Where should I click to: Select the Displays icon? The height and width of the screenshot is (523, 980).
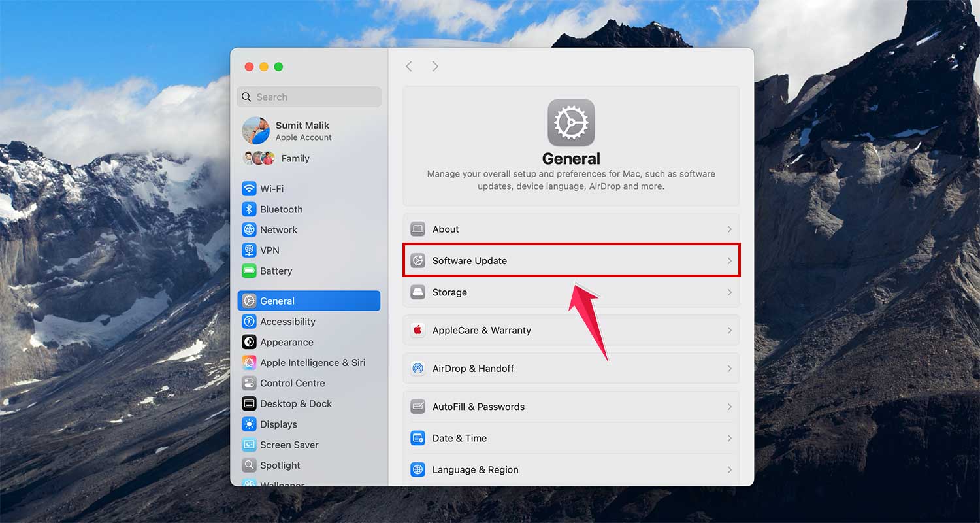click(250, 424)
